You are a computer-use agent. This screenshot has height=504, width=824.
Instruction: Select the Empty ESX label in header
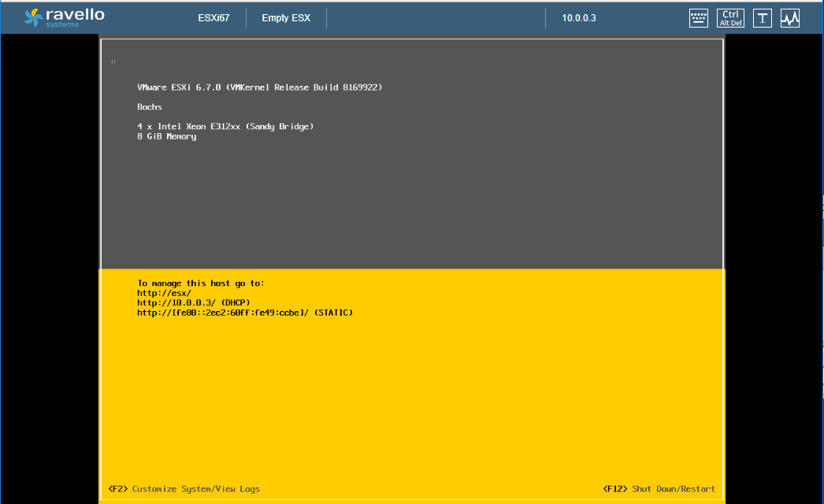tap(286, 18)
